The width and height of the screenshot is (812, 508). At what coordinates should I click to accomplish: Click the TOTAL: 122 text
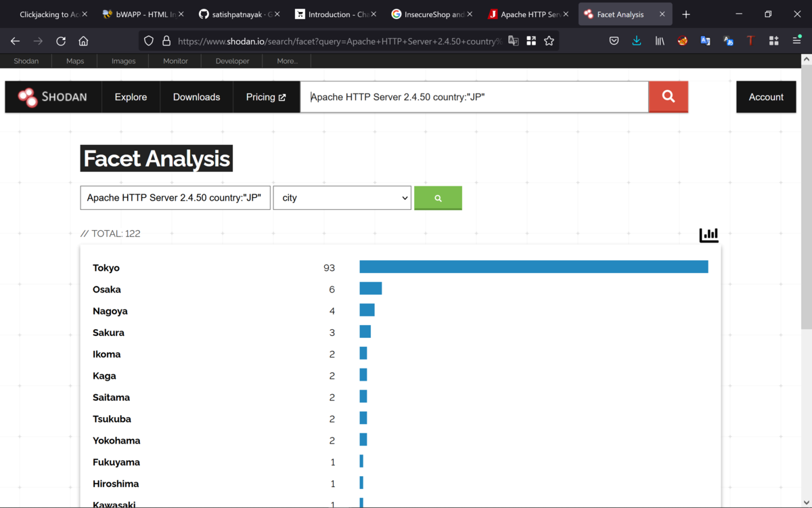(110, 234)
